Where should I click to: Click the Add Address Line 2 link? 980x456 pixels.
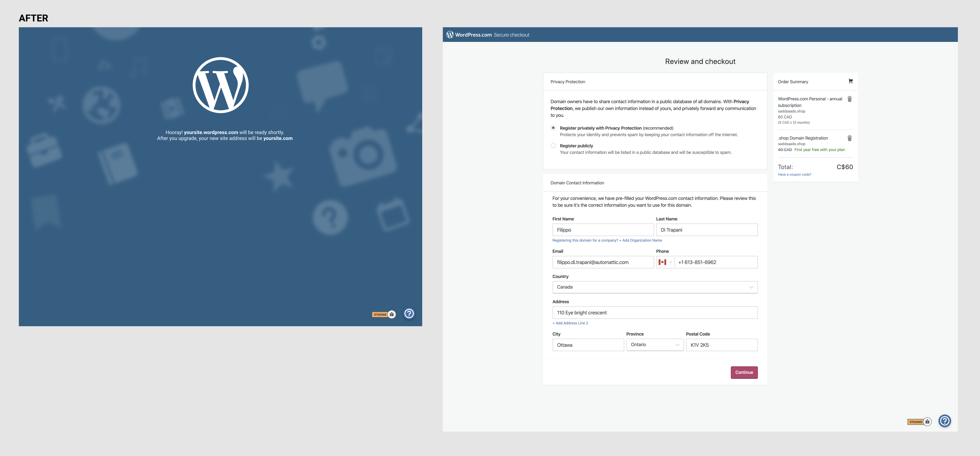click(x=570, y=323)
